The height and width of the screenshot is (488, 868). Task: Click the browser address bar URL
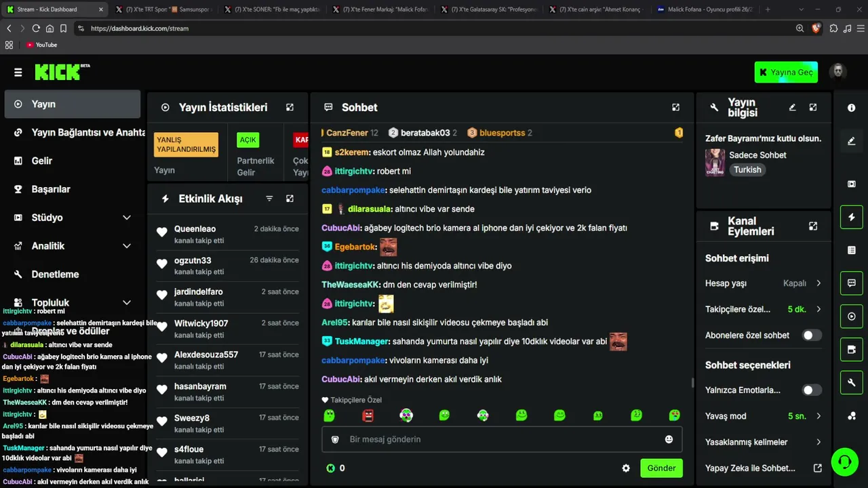[x=140, y=28]
